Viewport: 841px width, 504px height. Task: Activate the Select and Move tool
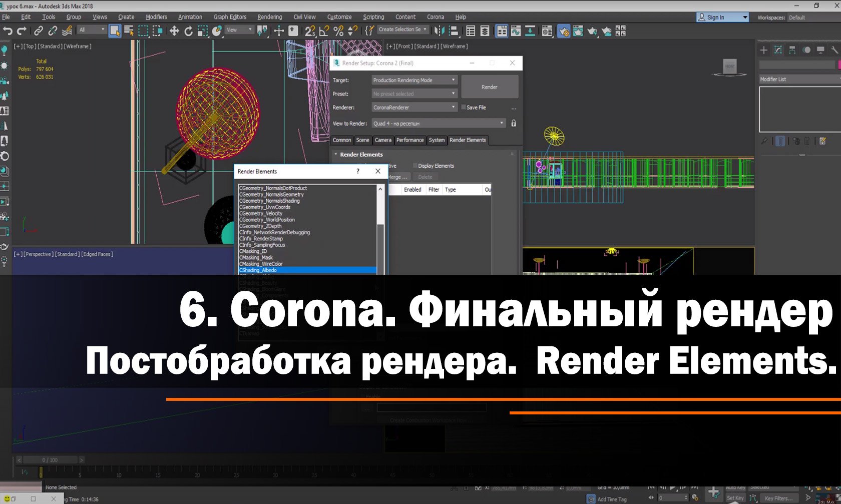click(175, 31)
